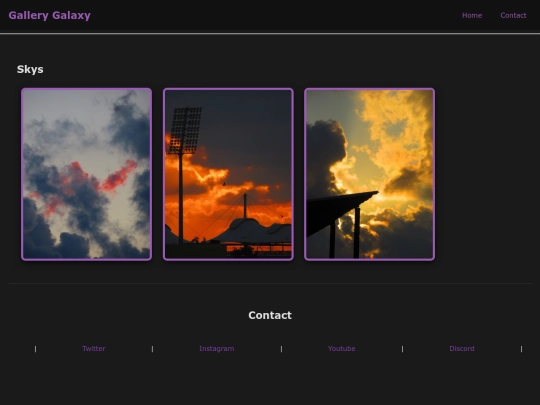Visit the Twitter link
Image resolution: width=540 pixels, height=405 pixels.
94,349
